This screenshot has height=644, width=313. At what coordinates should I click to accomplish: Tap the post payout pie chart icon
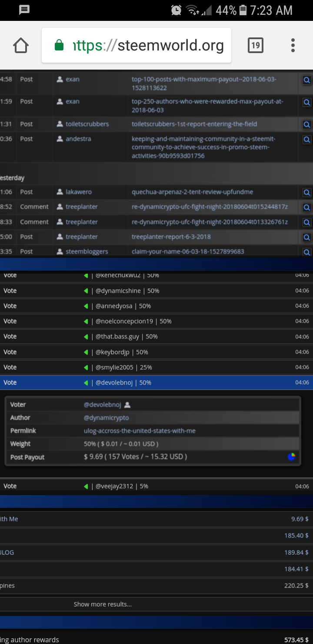(x=292, y=456)
